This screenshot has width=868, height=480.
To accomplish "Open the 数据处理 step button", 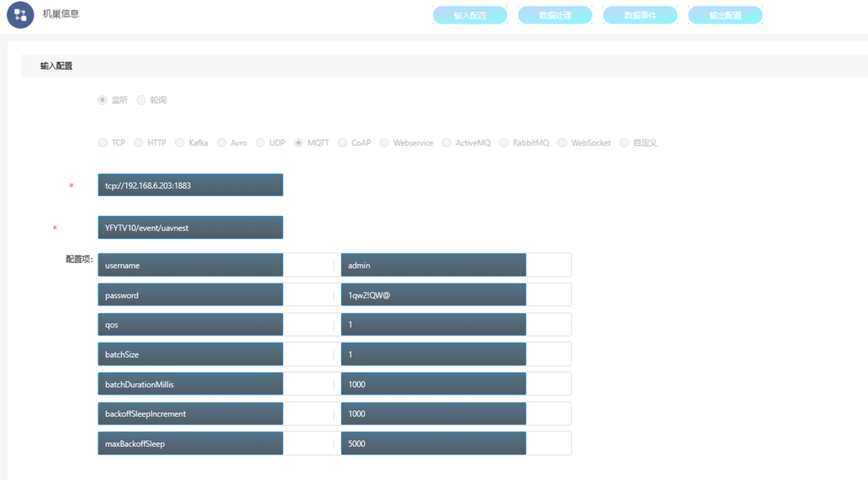I will click(555, 15).
